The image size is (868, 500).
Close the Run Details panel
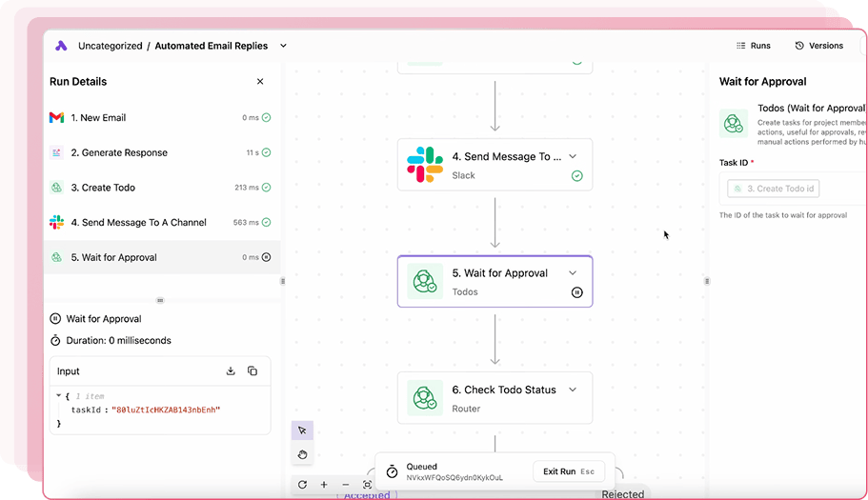tap(260, 81)
